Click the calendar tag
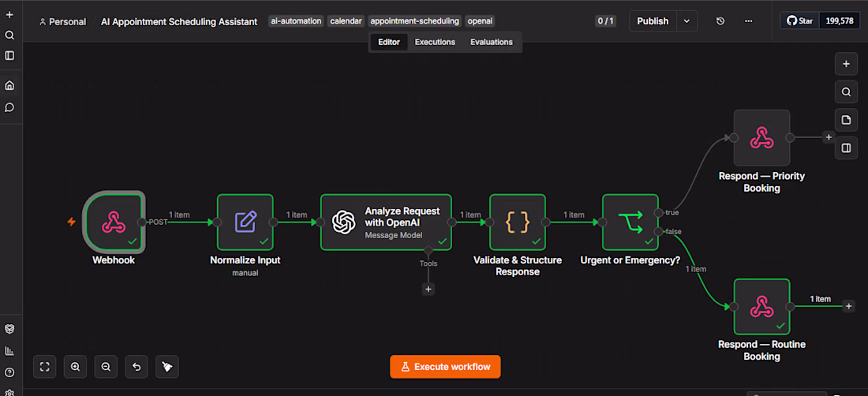Image resolution: width=868 pixels, height=396 pixels. 346,21
